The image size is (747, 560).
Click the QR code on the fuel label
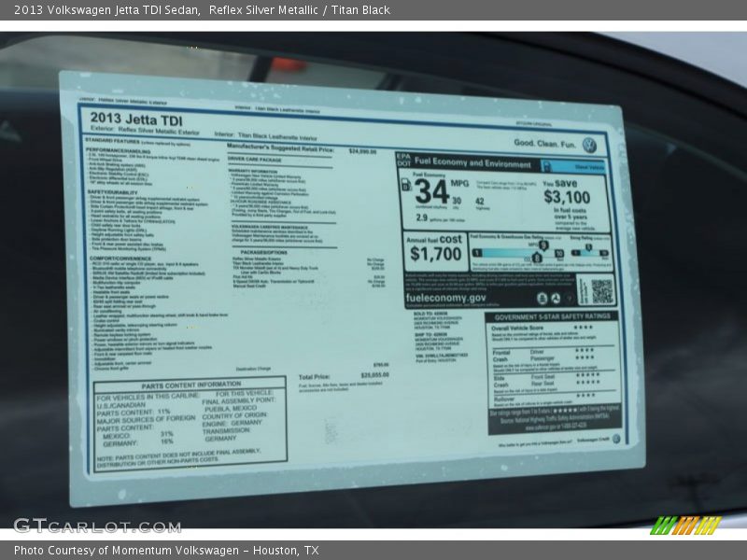[602, 291]
